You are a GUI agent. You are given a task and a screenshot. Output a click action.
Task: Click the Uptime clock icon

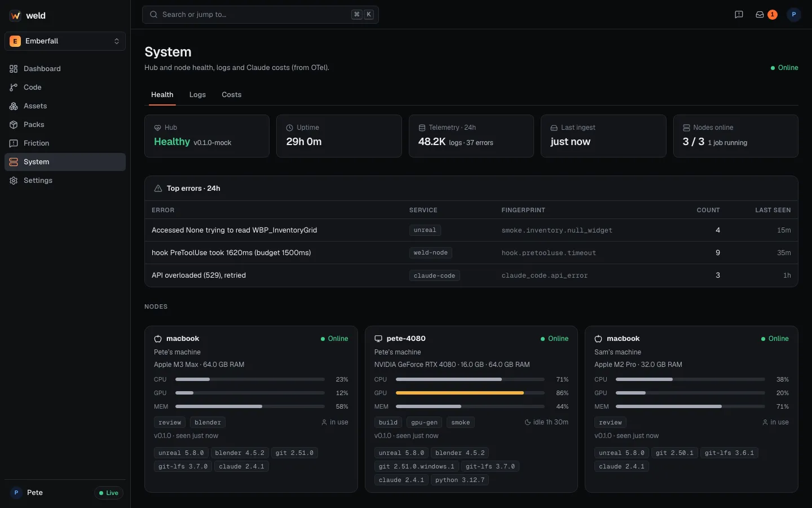pos(290,128)
